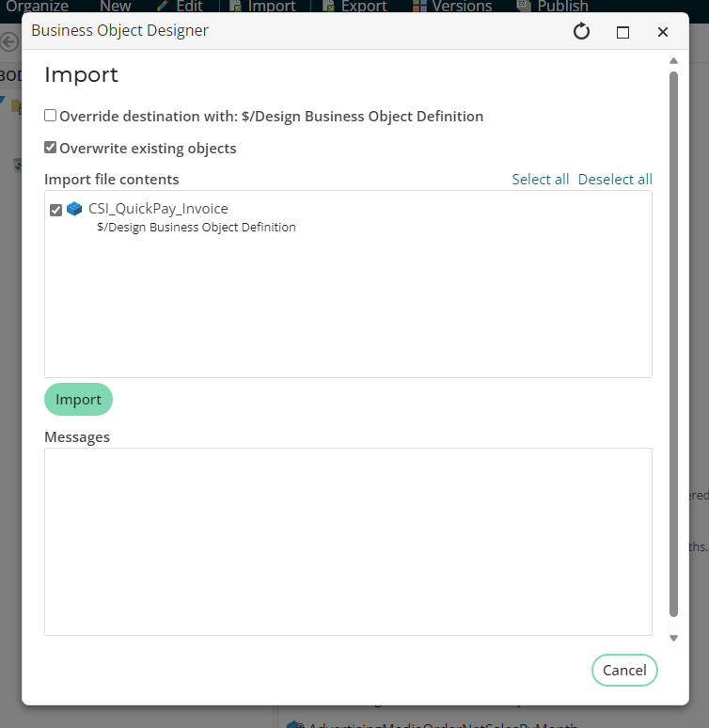Enable Override destination checkbox

coord(51,116)
